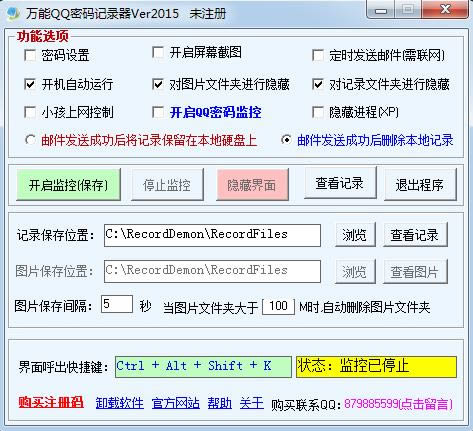The height and width of the screenshot is (431, 473).
Task: Check 定时发送邮件(需联网) option
Action: [318, 55]
